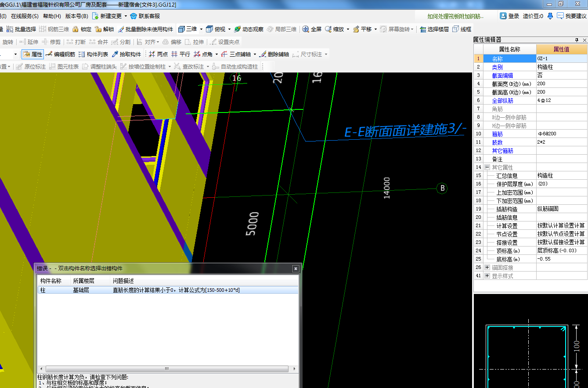Click the 插筋构造 value 纵筋锚固
The image size is (588, 388).
click(x=562, y=209)
